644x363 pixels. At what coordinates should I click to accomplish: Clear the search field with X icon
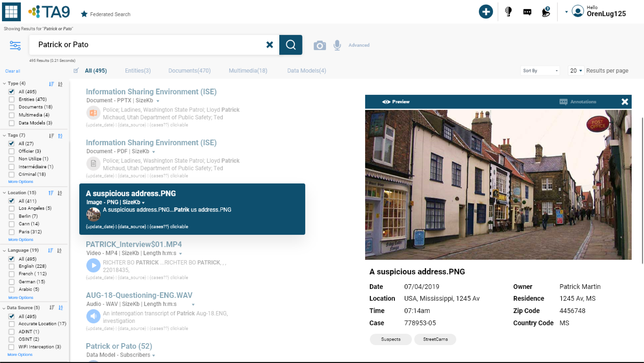(x=270, y=45)
